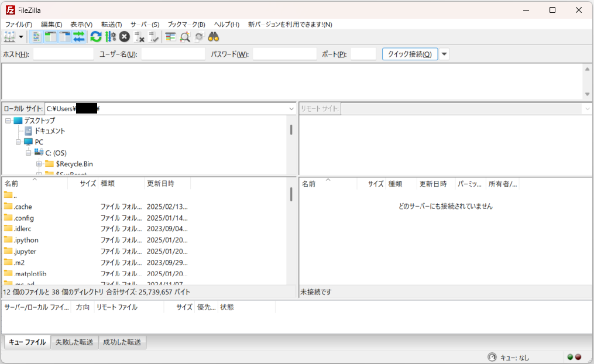Click the reconnect to last server icon
The width and height of the screenshot is (594, 364).
click(x=153, y=37)
